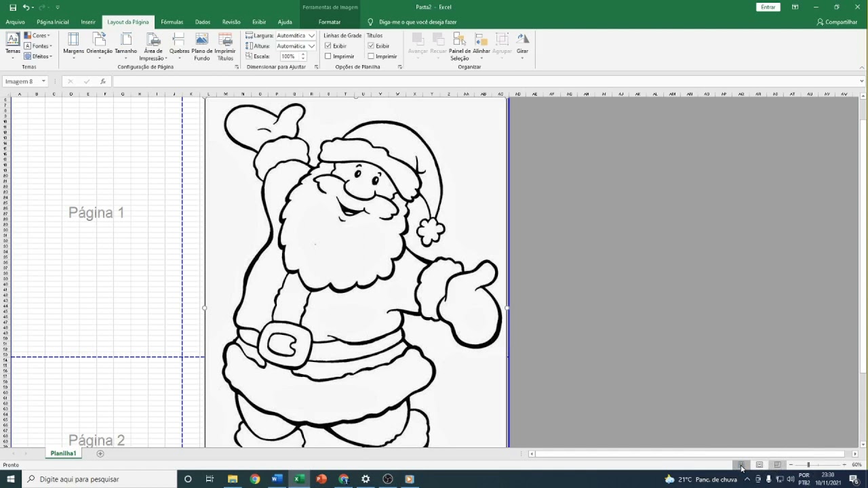The image size is (868, 488).
Task: Click the Compartilhar share button
Action: pyautogui.click(x=837, y=22)
